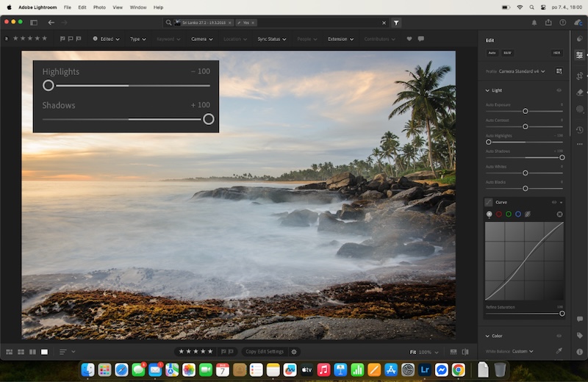
Task: Open the three-dots more options menu
Action: (x=579, y=144)
